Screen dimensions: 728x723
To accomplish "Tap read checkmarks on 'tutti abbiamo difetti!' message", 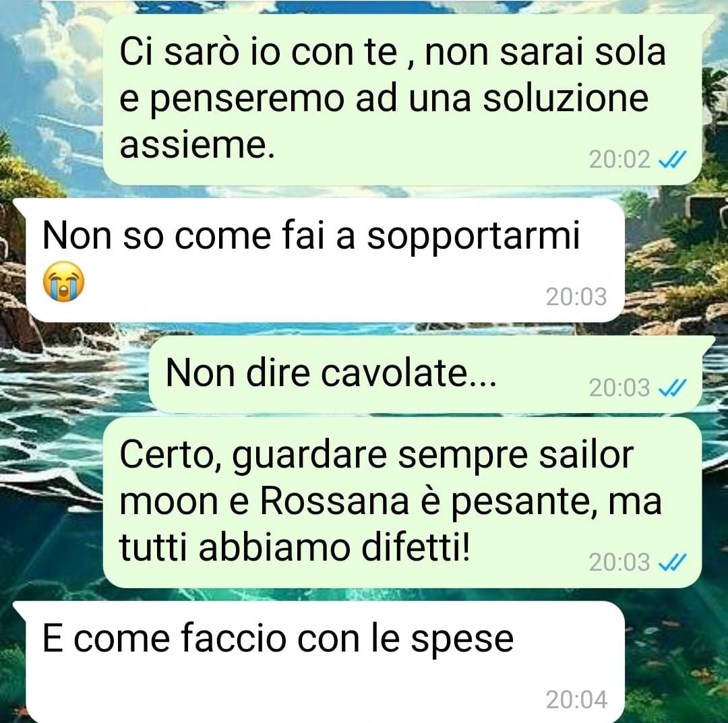I will 672,563.
